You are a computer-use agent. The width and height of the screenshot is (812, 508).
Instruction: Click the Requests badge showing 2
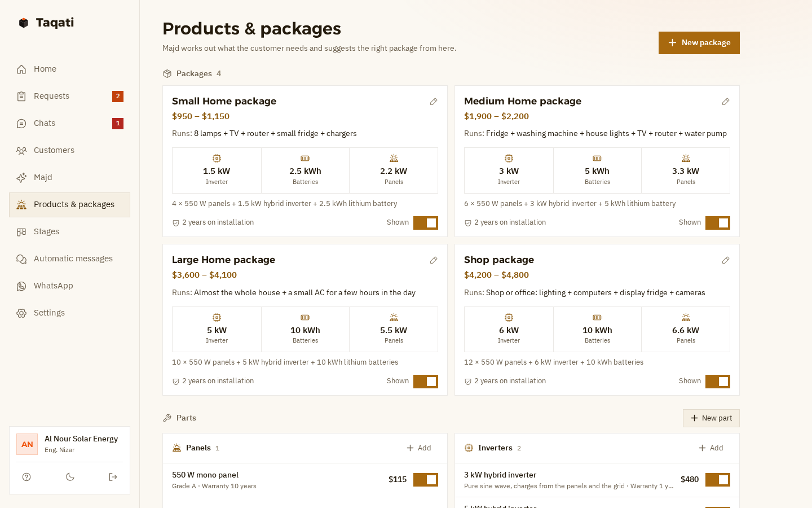118,97
